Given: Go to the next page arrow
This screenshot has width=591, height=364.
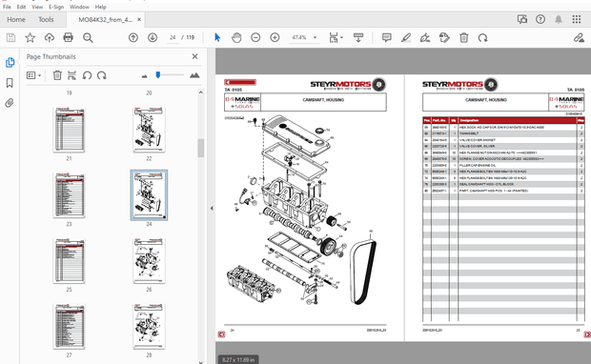Looking at the screenshot, I should click(x=153, y=38).
